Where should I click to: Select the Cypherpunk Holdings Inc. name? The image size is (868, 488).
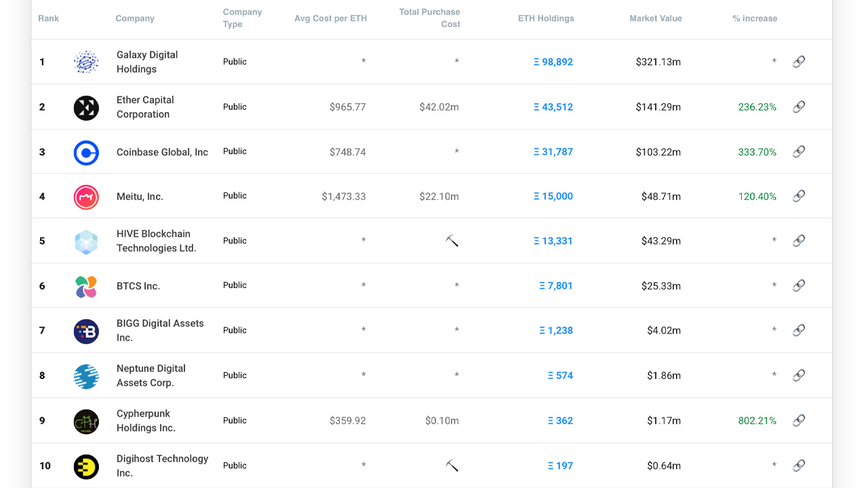tap(146, 421)
